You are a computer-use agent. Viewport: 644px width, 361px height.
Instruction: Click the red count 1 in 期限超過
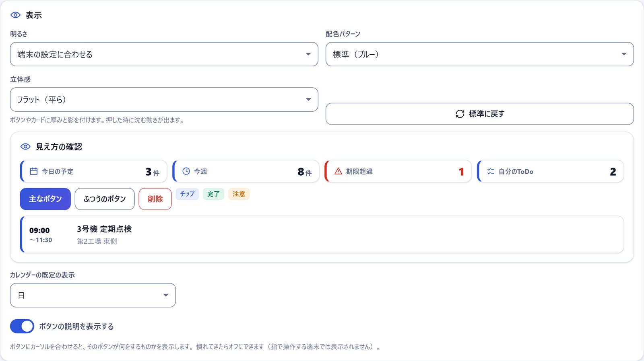(x=461, y=172)
